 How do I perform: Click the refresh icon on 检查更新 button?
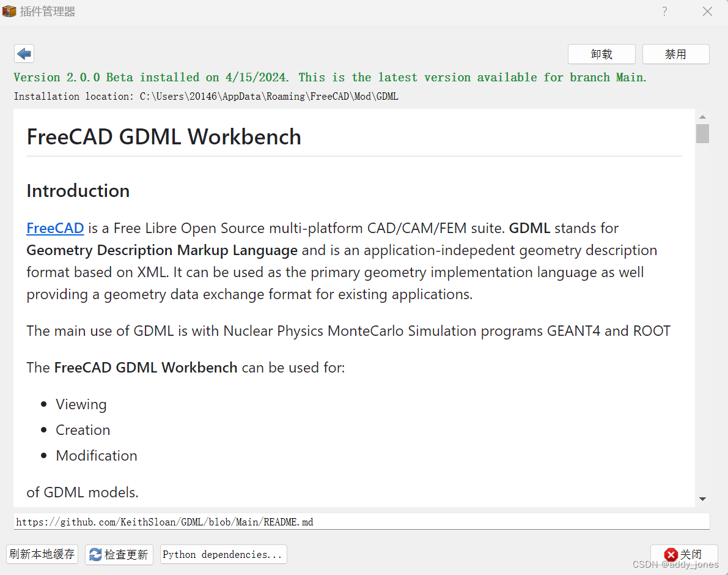[x=95, y=554]
